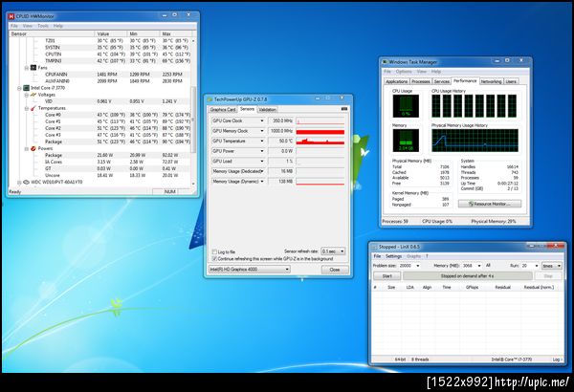Image resolution: width=574 pixels, height=392 pixels.
Task: Open the Memory (MiB) dropdown in LinX
Action: click(479, 266)
